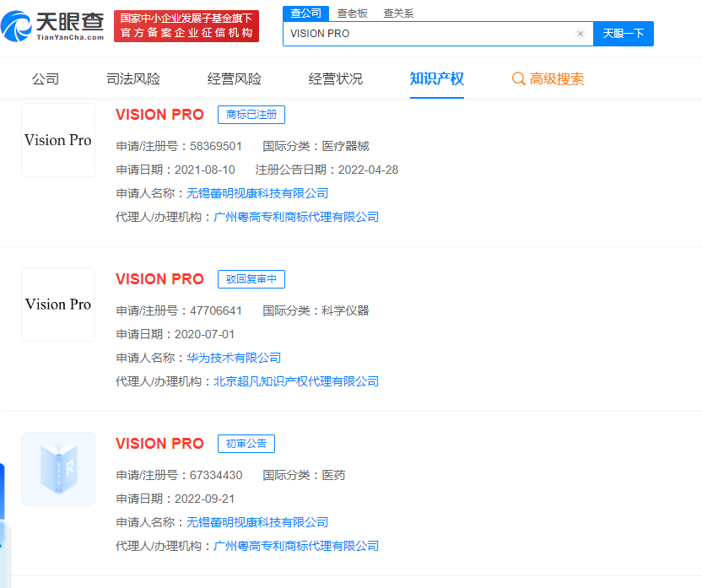Screen dimensions: 702x588
Task: Open the third trademark placeholder image
Action: [58, 469]
